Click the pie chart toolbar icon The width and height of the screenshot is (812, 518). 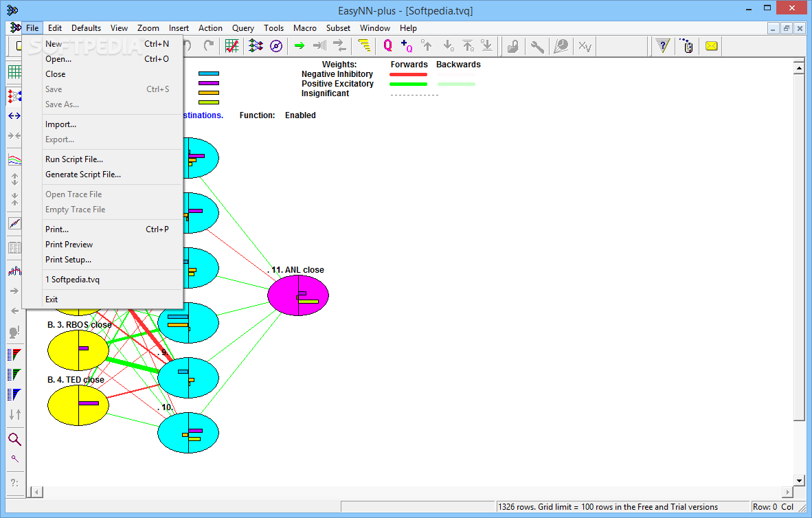click(x=561, y=46)
